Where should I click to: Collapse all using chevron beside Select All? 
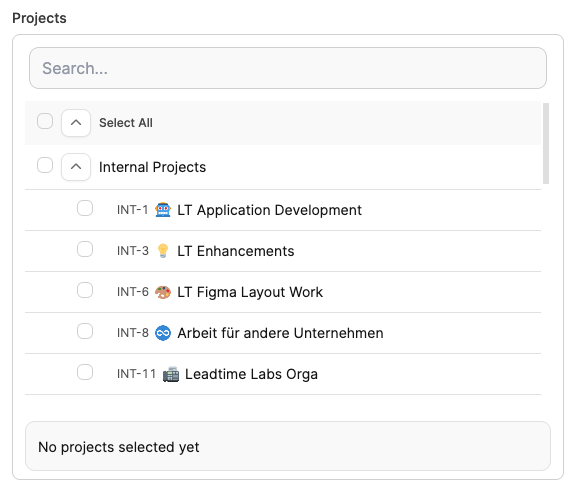[x=76, y=123]
